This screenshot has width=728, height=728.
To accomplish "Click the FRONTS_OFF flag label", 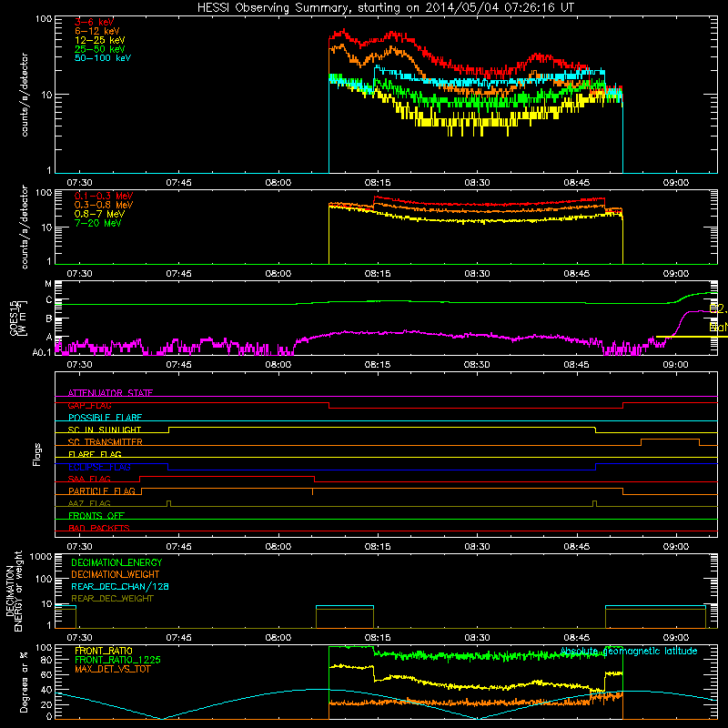I will [x=96, y=515].
